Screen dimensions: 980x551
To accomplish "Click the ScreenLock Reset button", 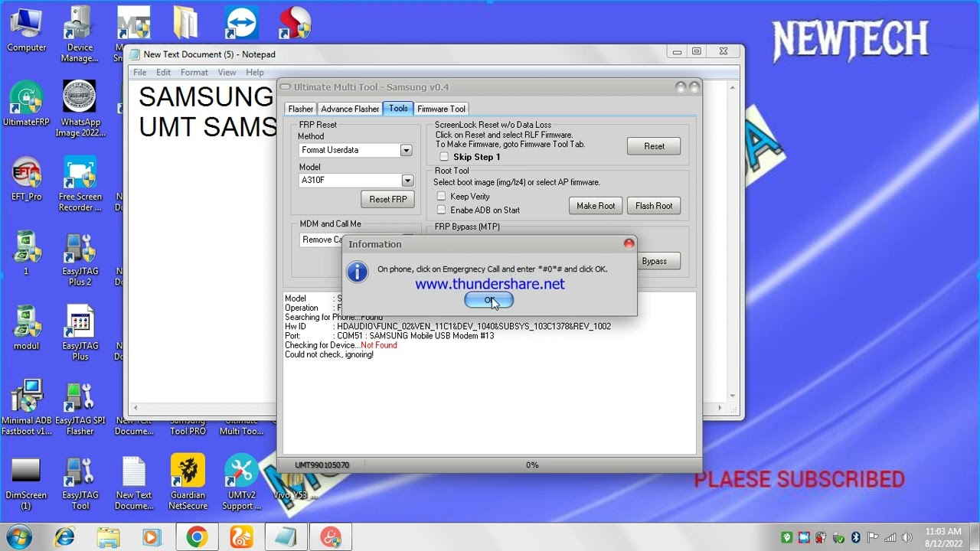I will pyautogui.click(x=654, y=146).
